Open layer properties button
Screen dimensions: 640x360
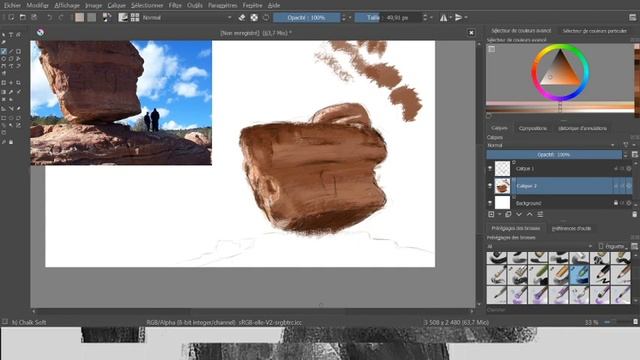click(540, 214)
